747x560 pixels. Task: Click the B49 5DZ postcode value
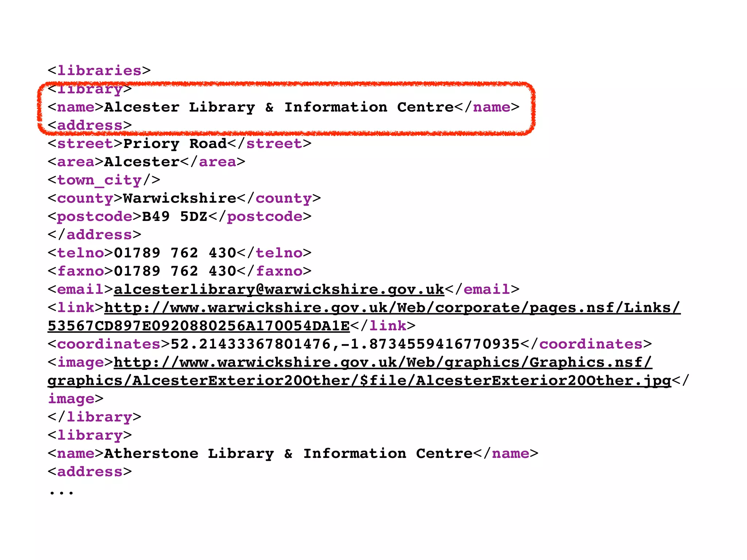pyautogui.click(x=175, y=217)
